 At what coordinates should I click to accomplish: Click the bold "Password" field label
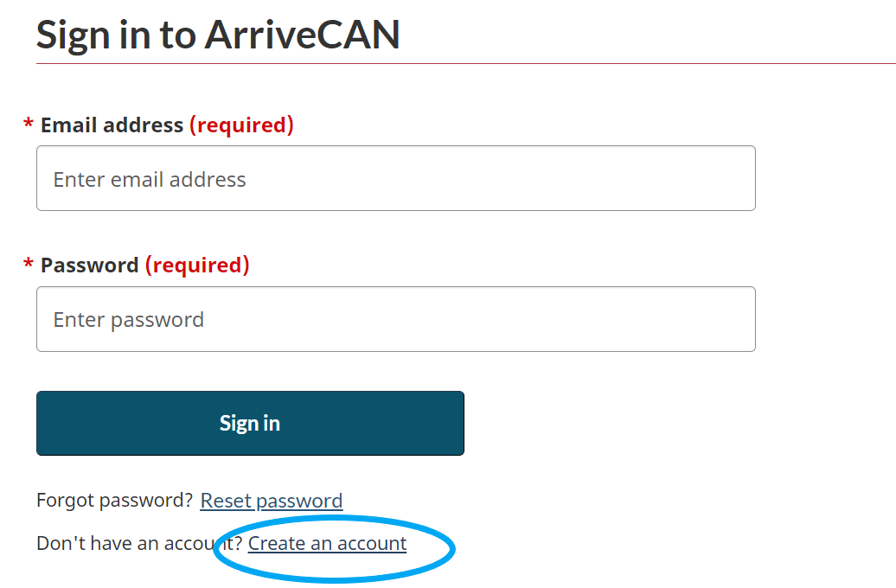[90, 265]
